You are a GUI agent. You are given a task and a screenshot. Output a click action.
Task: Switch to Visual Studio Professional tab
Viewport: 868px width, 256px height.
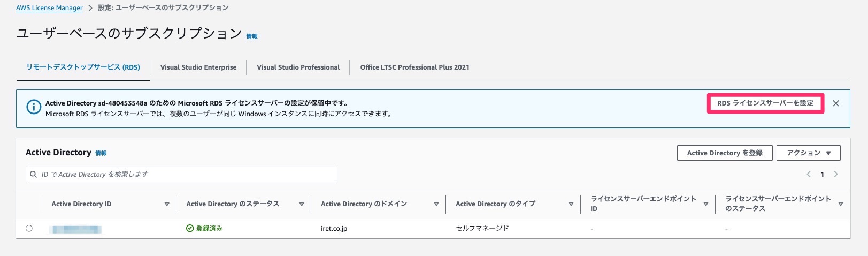(x=298, y=67)
